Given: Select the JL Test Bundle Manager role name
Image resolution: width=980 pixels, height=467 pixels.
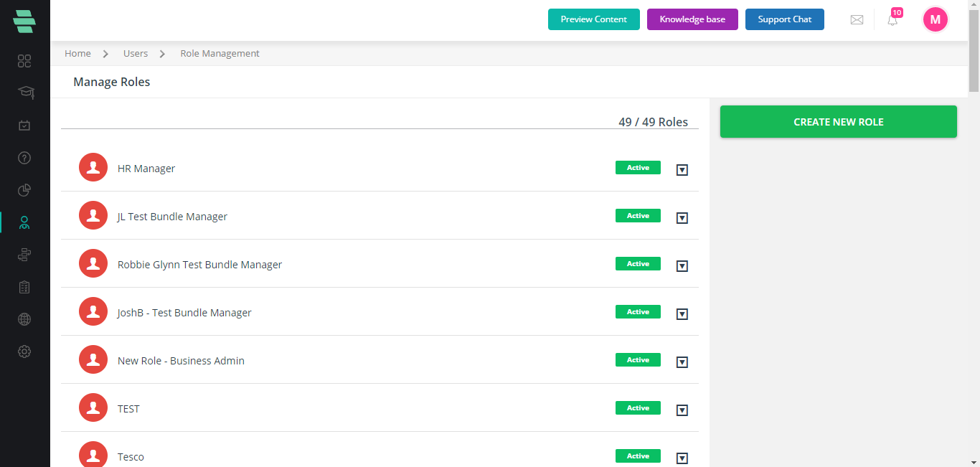Looking at the screenshot, I should point(172,217).
